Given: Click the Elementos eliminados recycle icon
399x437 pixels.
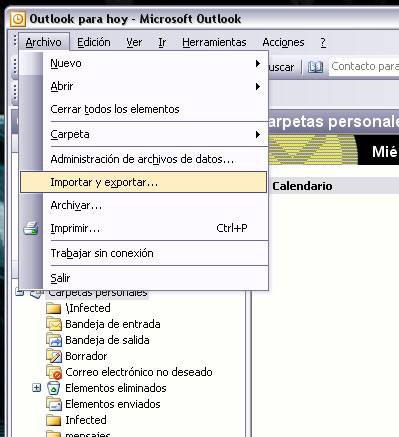Looking at the screenshot, I should tap(53, 388).
